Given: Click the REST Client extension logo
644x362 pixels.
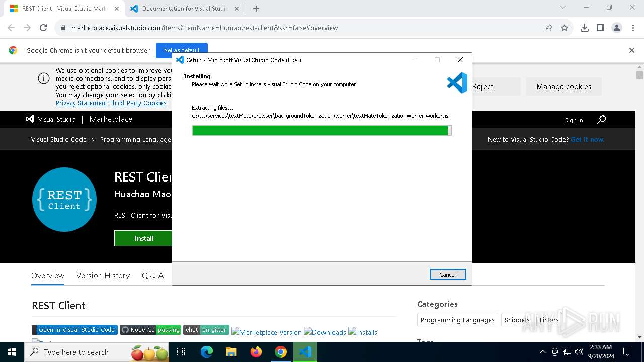Looking at the screenshot, I should (64, 200).
